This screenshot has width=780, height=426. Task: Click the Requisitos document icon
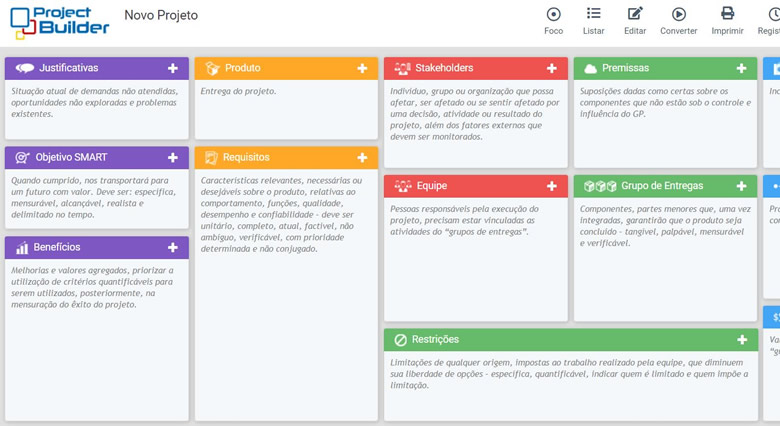tap(211, 158)
